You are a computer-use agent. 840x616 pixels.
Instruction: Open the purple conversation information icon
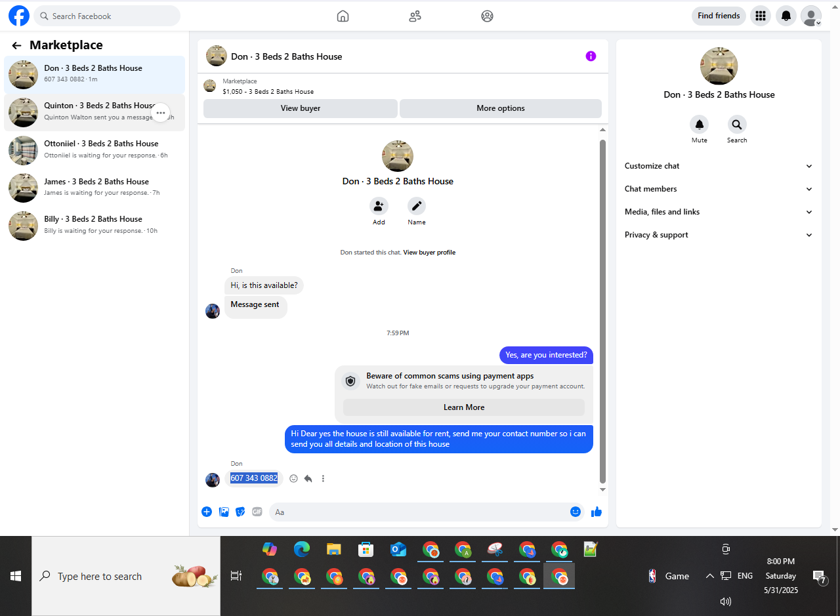click(x=591, y=56)
